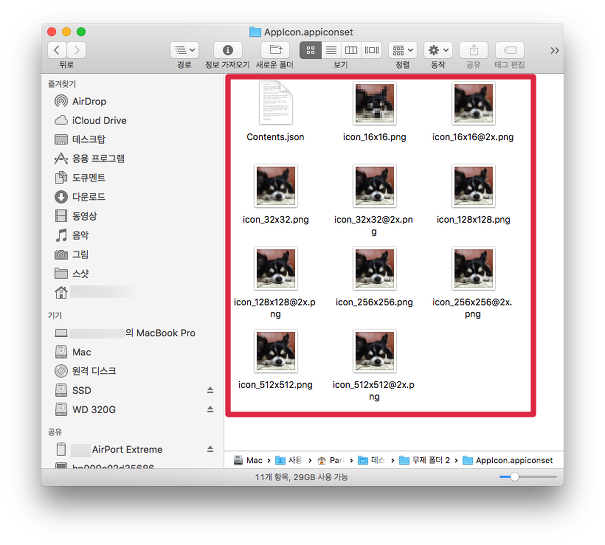
Task: Eject the WD 320G volume
Action: pos(210,409)
